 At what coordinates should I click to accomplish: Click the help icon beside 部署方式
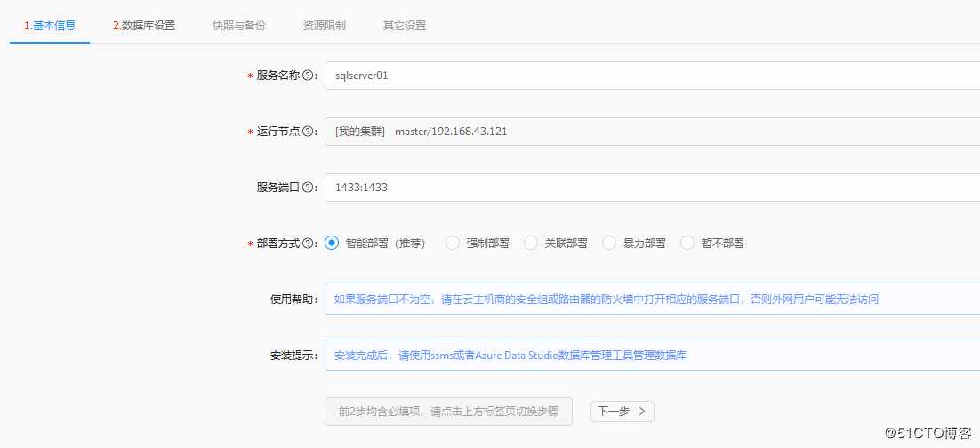(308, 243)
